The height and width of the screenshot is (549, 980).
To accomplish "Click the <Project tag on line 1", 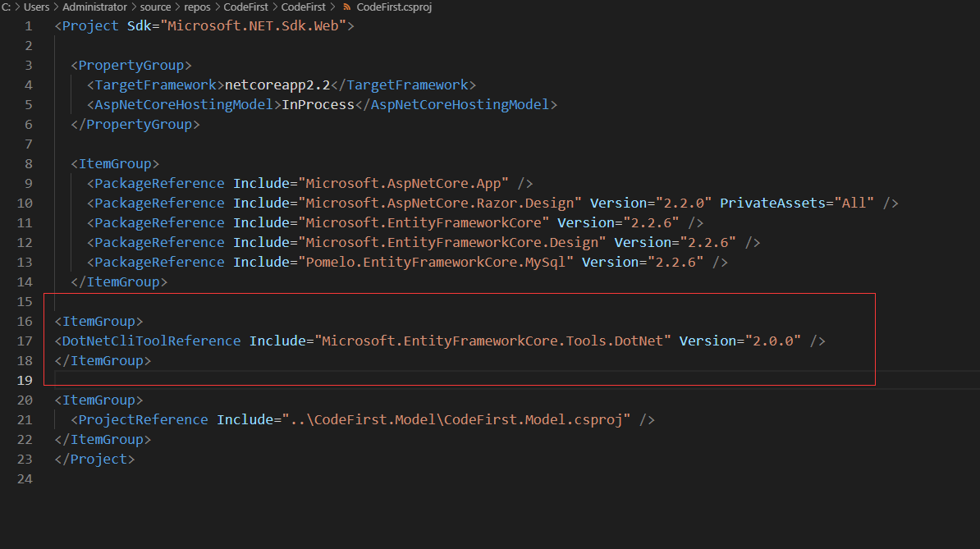I will coord(86,25).
